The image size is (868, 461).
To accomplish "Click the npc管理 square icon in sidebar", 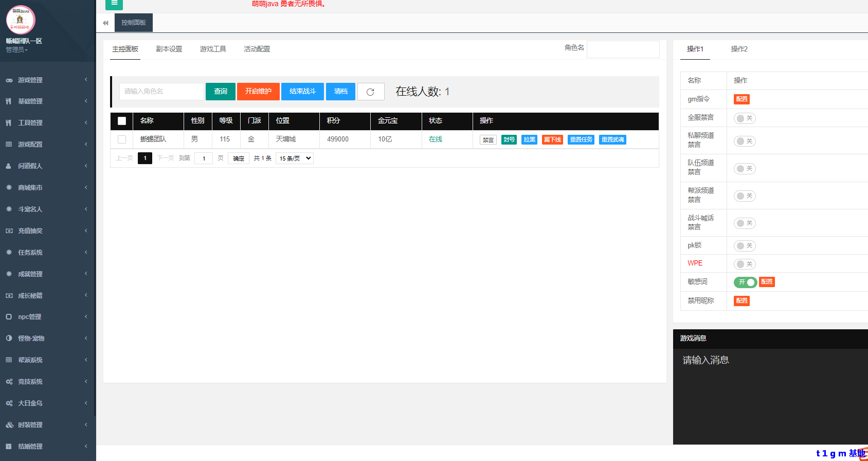I will tap(9, 317).
